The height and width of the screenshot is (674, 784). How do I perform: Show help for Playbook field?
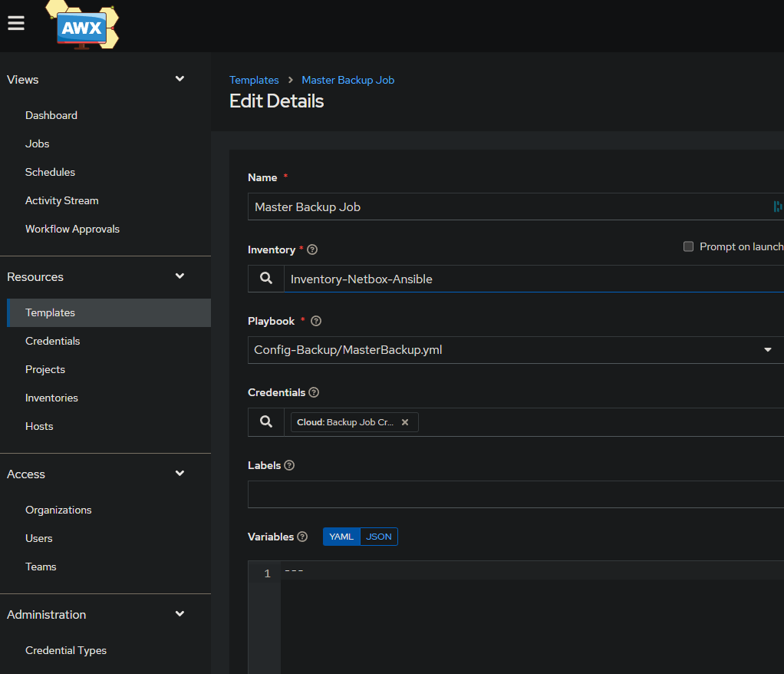[316, 321]
